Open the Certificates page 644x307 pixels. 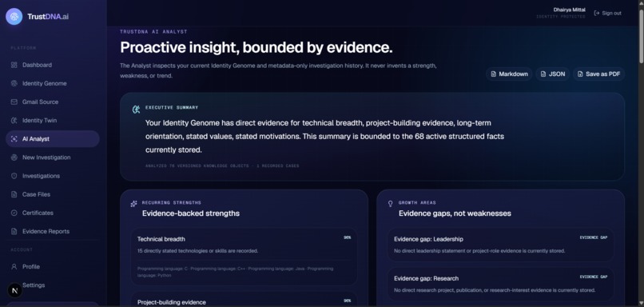53,213
